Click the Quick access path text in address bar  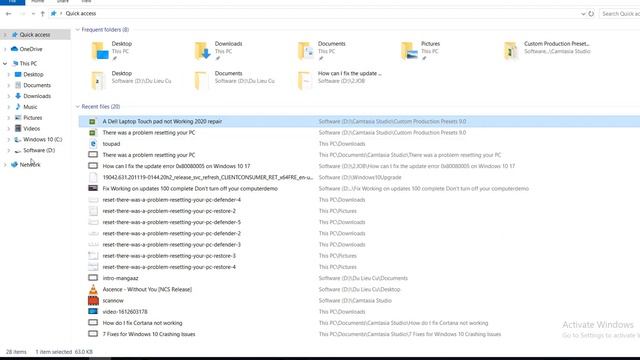[x=81, y=13]
